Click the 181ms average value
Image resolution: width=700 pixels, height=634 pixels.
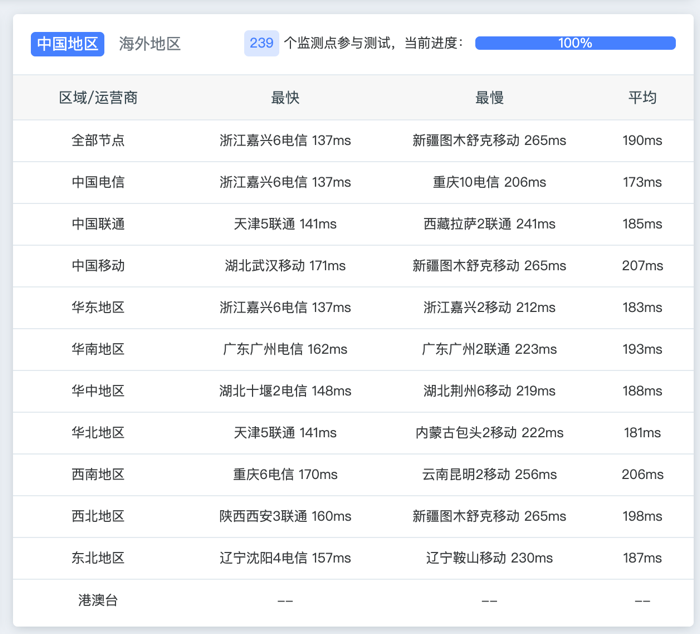click(x=642, y=433)
